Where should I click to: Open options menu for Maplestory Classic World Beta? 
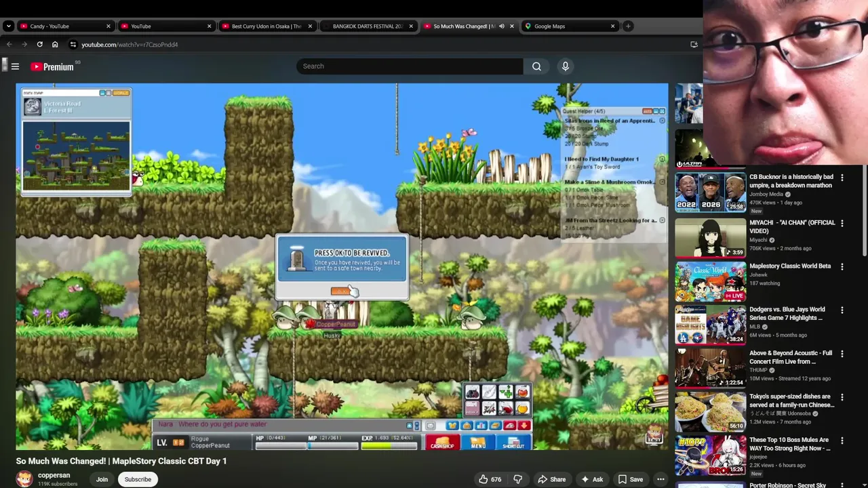click(842, 266)
